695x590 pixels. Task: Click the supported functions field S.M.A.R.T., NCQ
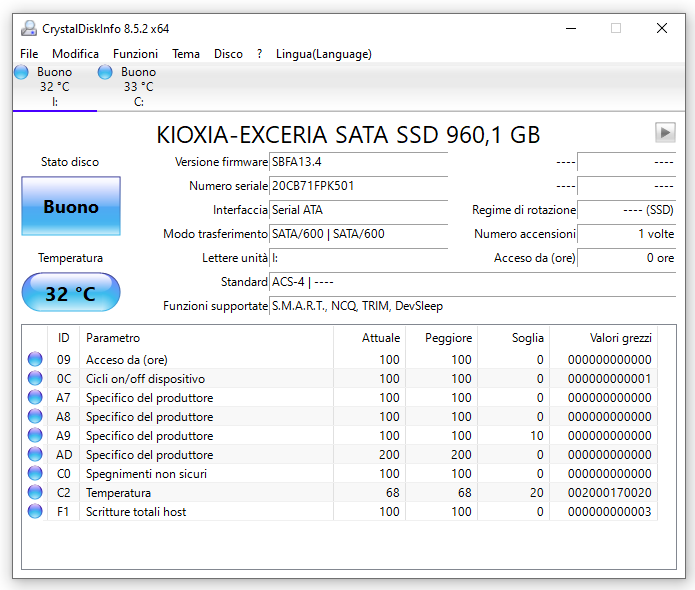[x=472, y=306]
